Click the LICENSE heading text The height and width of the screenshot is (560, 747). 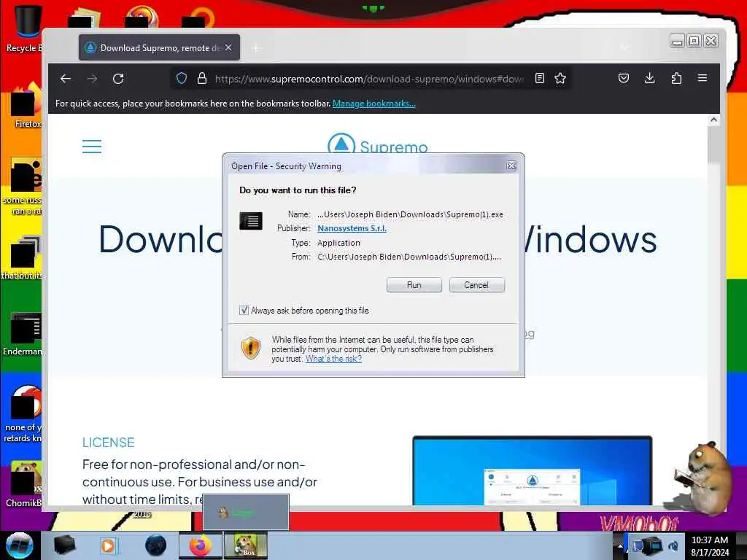[108, 443]
